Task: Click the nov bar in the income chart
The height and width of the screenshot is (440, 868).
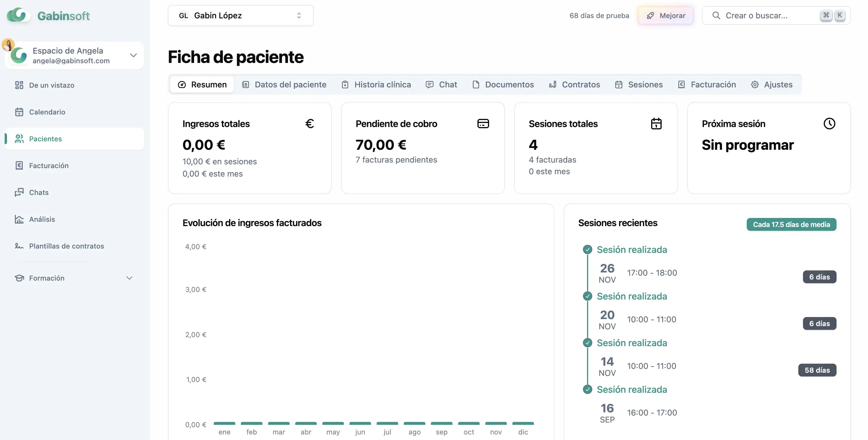Action: (x=496, y=423)
